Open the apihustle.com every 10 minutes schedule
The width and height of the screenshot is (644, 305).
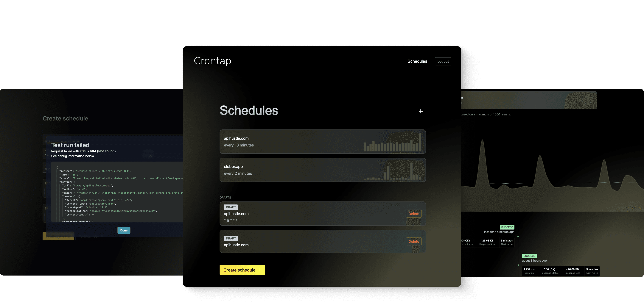[322, 141]
